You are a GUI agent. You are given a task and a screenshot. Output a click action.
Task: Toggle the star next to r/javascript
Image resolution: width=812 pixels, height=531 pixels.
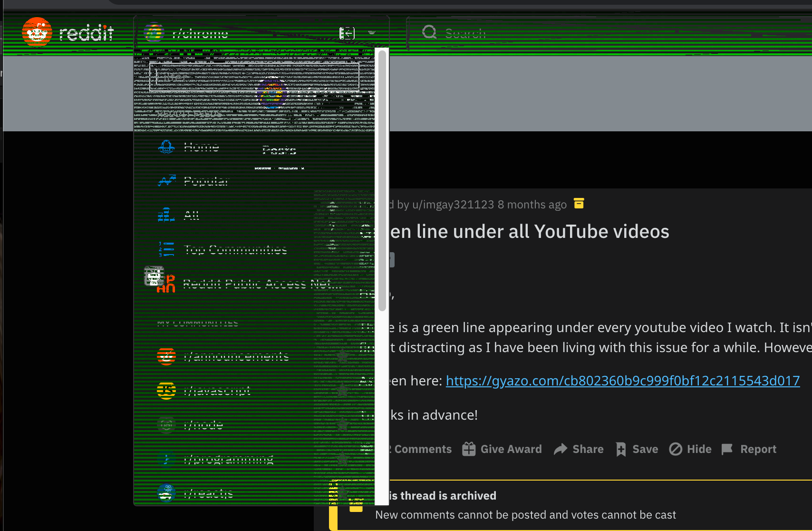342,390
